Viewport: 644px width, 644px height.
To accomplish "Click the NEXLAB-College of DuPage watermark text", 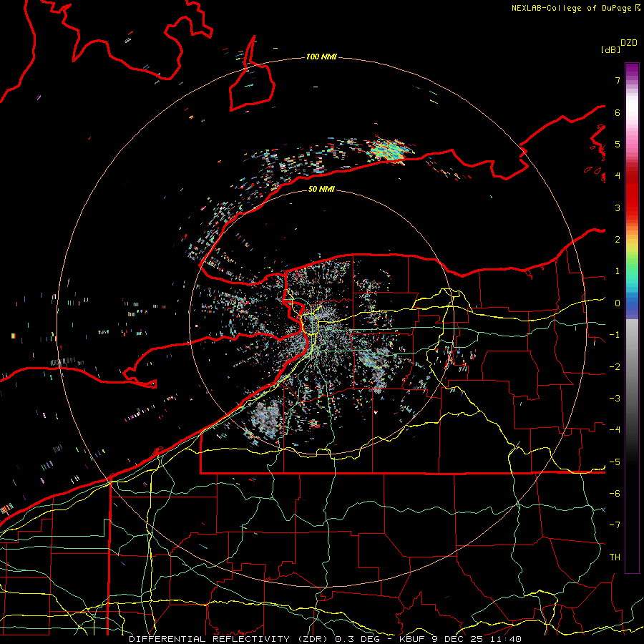I will (575, 8).
